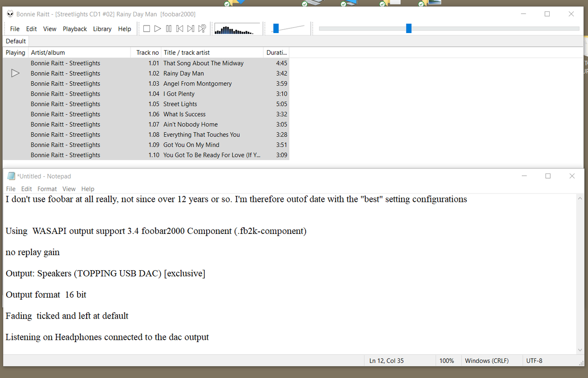The height and width of the screenshot is (378, 588).
Task: Open the Notepad File menu
Action: (10, 189)
